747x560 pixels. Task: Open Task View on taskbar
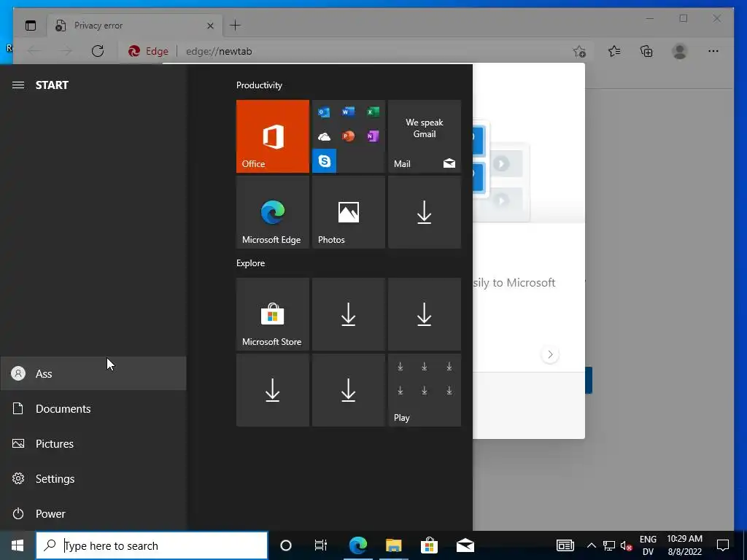(321, 545)
